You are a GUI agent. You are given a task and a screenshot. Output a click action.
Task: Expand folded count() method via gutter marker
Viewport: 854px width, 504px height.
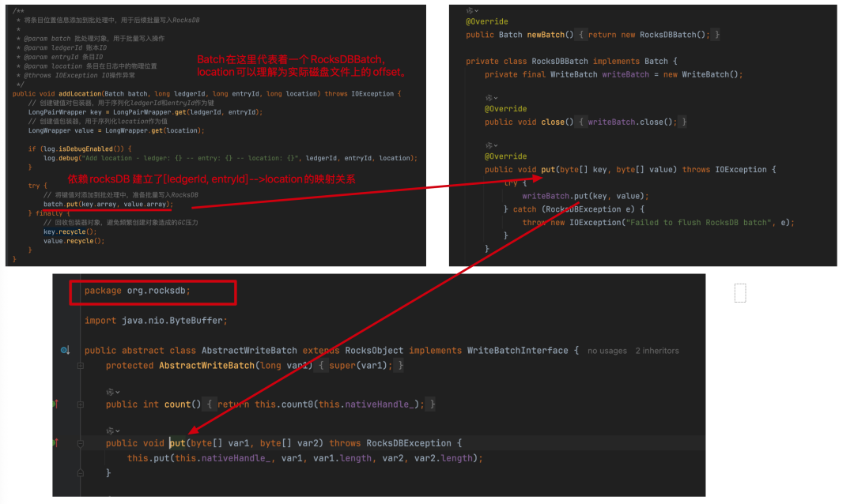pos(81,404)
